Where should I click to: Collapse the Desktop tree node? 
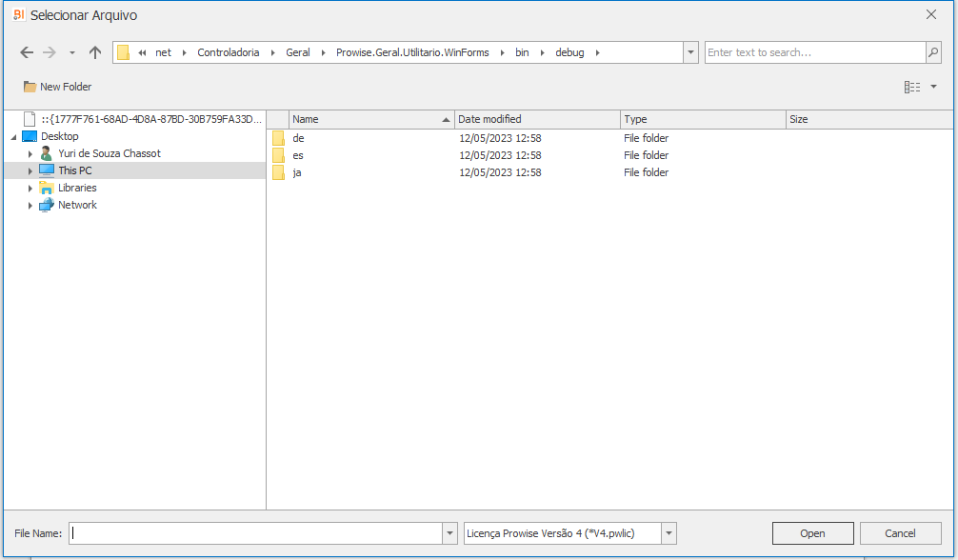click(x=13, y=137)
